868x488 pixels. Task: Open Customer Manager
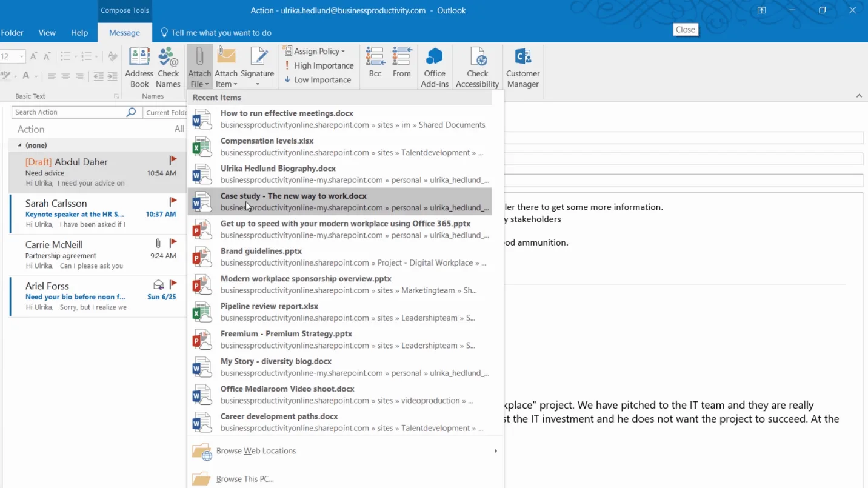pyautogui.click(x=523, y=67)
